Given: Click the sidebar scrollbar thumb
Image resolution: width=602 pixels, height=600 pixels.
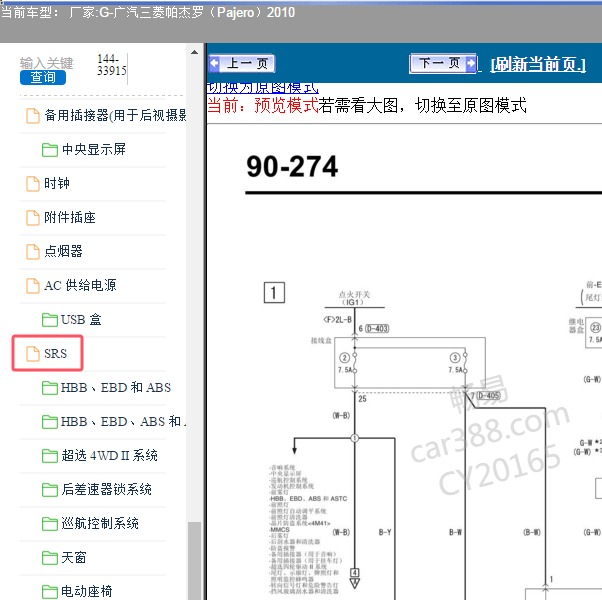Looking at the screenshot, I should point(195,560).
